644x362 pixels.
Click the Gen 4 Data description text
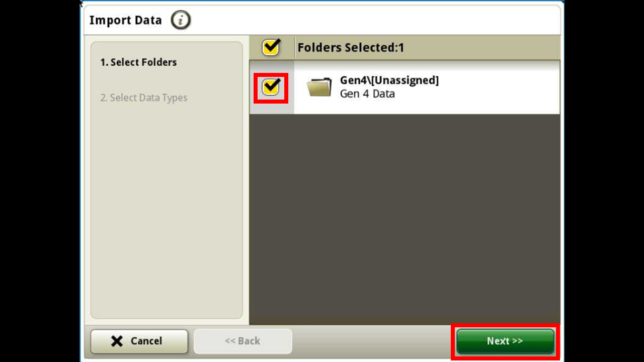pyautogui.click(x=367, y=94)
